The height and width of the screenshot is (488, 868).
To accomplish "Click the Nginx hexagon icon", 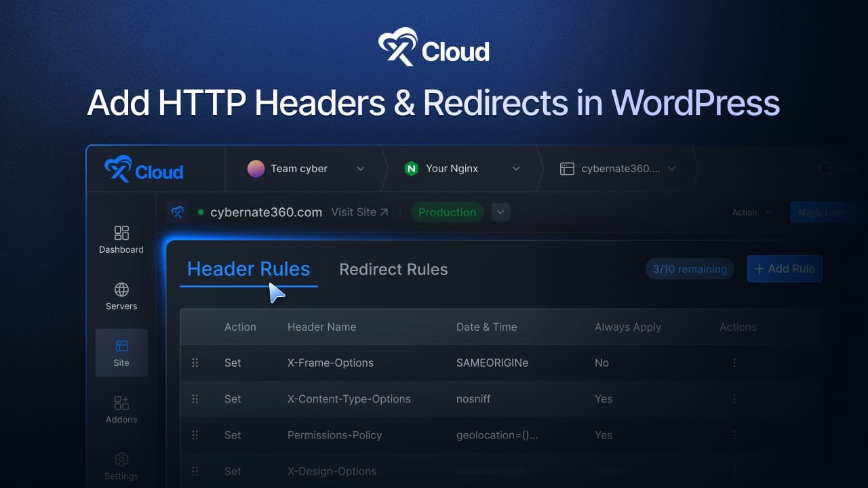I will pyautogui.click(x=411, y=169).
